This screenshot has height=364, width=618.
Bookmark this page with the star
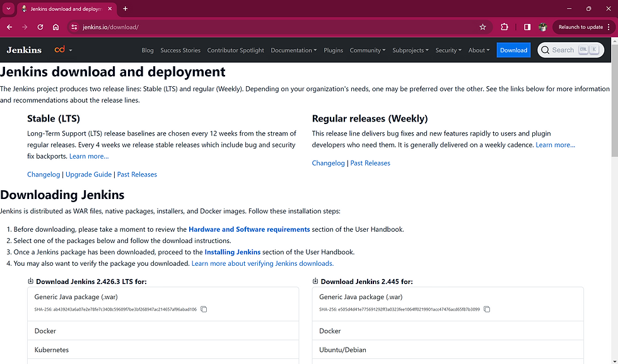tap(483, 27)
